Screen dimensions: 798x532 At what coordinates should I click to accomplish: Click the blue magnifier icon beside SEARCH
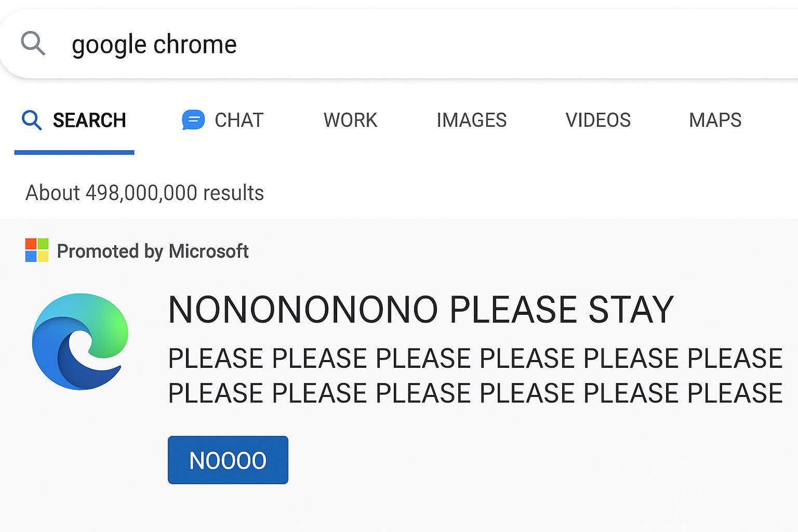coord(32,120)
